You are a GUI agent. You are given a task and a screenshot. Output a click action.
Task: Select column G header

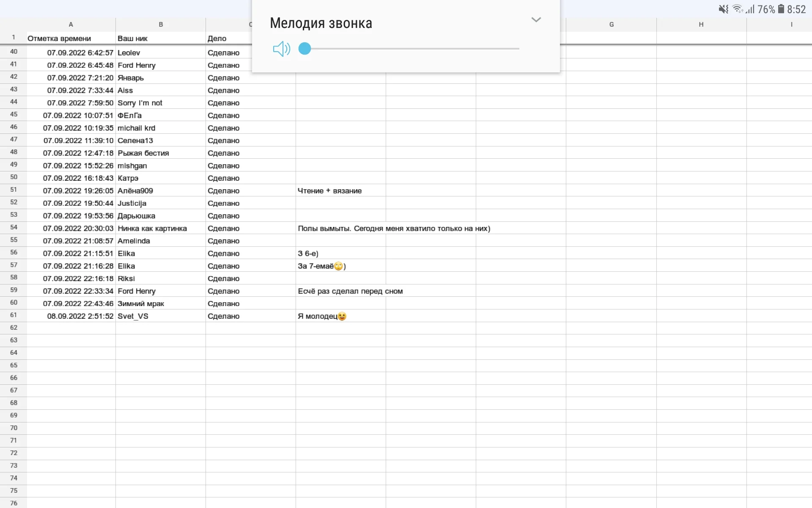point(611,25)
